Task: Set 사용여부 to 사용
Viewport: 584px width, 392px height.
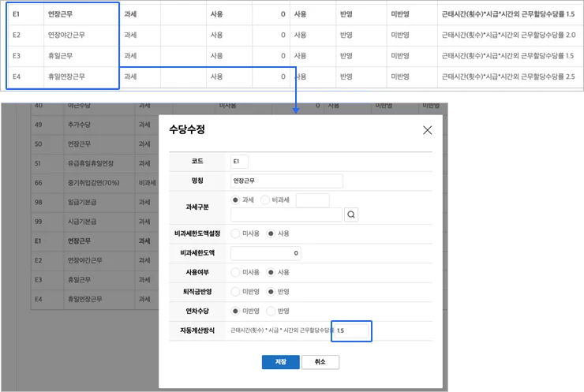Action: point(271,272)
